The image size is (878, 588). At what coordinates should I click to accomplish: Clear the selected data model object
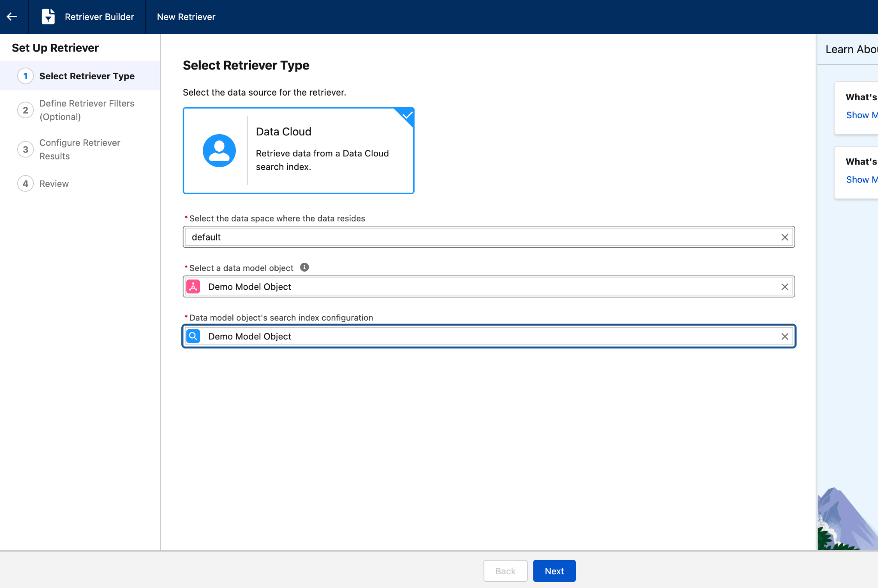pyautogui.click(x=785, y=287)
